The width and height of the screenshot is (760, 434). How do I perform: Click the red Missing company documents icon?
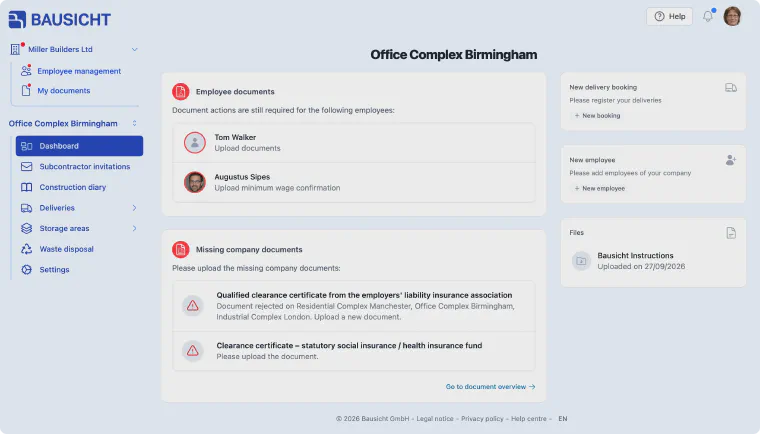181,249
